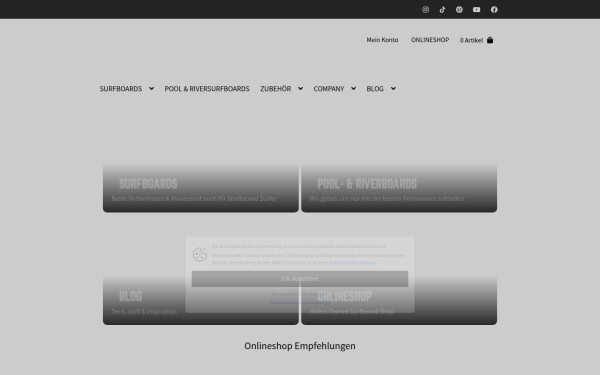Open the ONLINESHOP header link
600x375 pixels.
click(430, 40)
